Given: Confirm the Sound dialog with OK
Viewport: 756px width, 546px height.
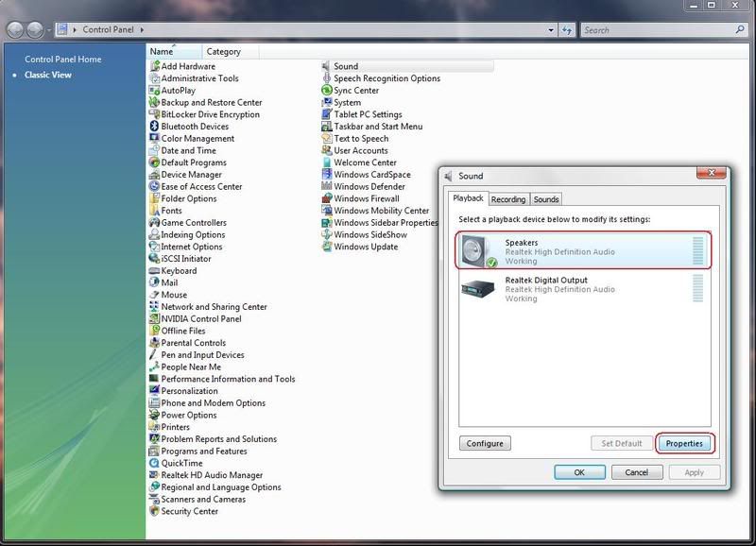Looking at the screenshot, I should pos(579,472).
